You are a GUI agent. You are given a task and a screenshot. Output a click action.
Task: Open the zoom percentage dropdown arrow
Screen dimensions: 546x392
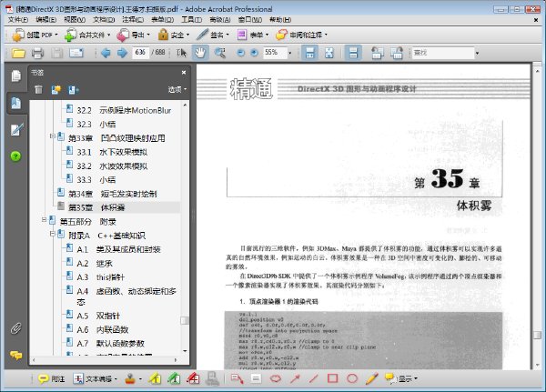[x=290, y=53]
